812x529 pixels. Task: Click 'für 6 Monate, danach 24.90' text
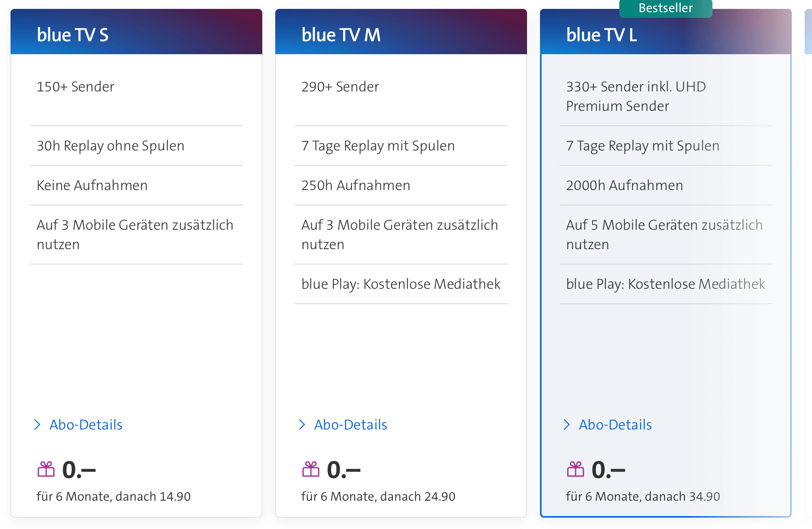click(378, 496)
